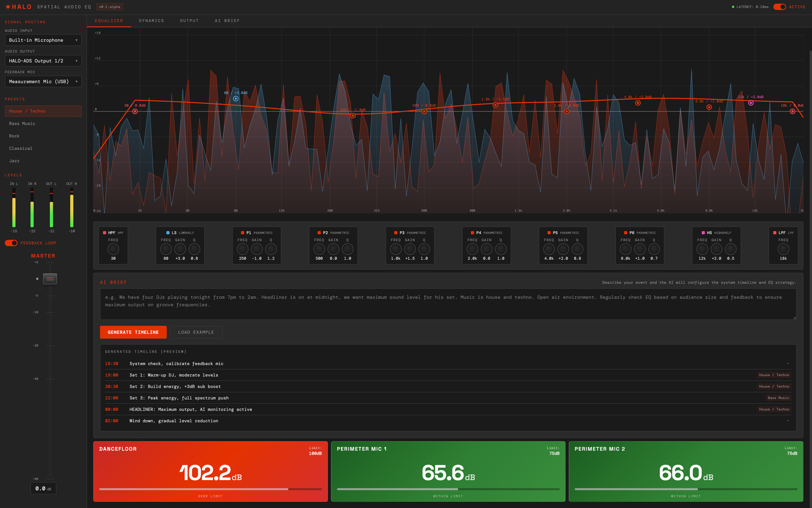Click the HS highshelf pink band indicator
This screenshot has width=812, height=508.
703,233
